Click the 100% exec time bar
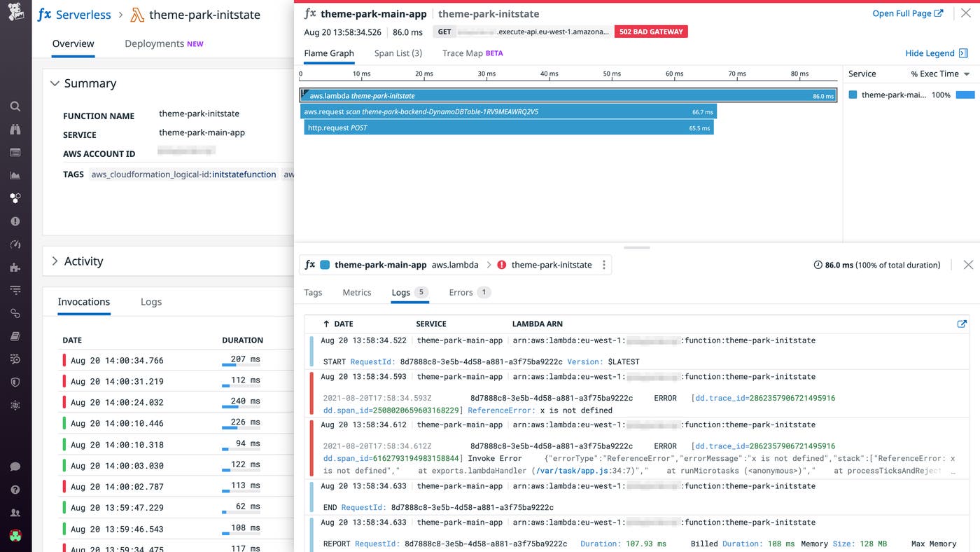The width and height of the screenshot is (980, 552). (x=965, y=95)
